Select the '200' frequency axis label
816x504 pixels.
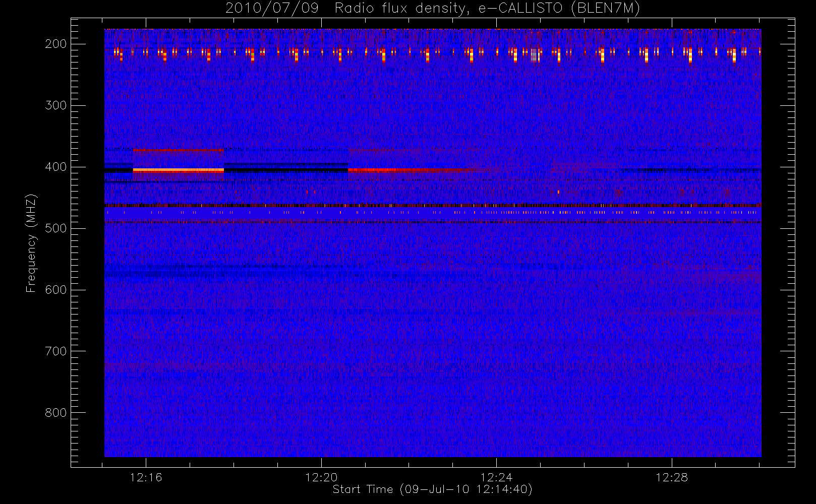click(x=56, y=44)
